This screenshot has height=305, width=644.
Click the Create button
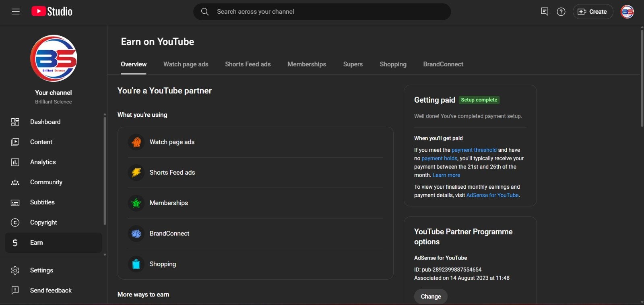pyautogui.click(x=593, y=12)
